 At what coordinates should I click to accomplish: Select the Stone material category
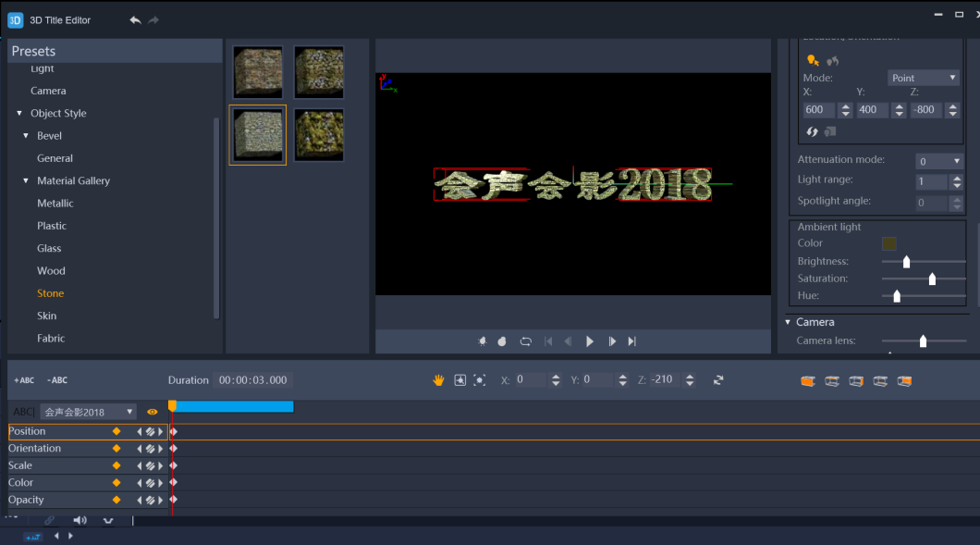(x=50, y=293)
